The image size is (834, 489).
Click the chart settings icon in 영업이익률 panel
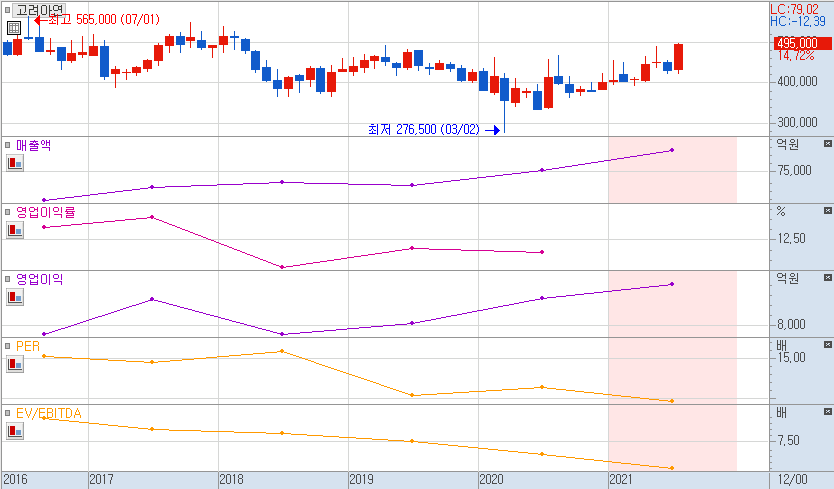pos(15,230)
